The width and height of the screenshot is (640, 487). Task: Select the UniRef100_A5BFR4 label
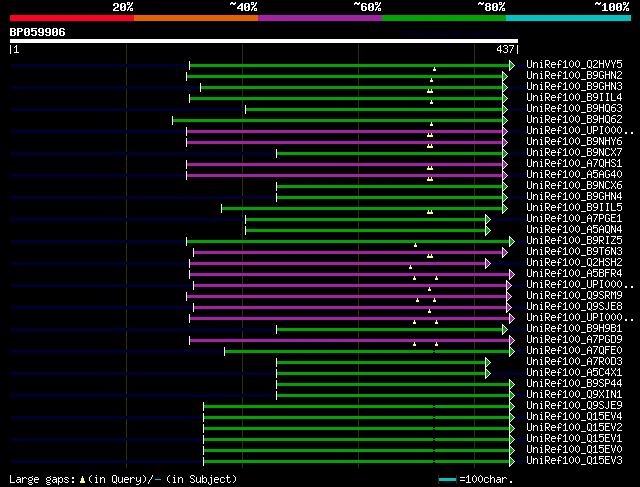tap(574, 274)
